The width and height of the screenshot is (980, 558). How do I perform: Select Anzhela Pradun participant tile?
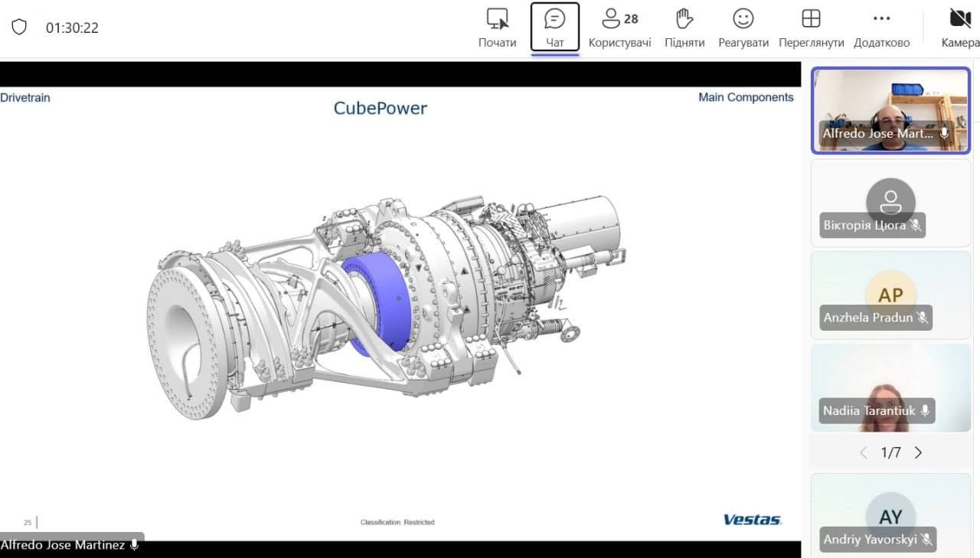pyautogui.click(x=890, y=295)
